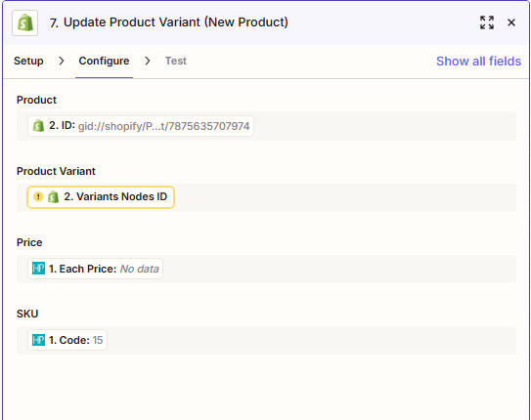Open the Configure tab
This screenshot has width=531, height=420.
point(104,61)
